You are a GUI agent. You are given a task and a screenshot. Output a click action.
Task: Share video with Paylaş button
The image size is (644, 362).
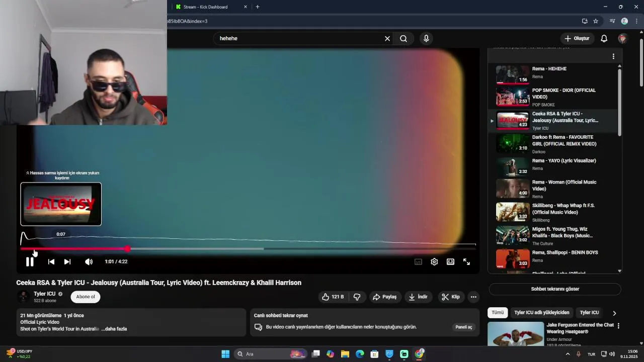pyautogui.click(x=384, y=297)
